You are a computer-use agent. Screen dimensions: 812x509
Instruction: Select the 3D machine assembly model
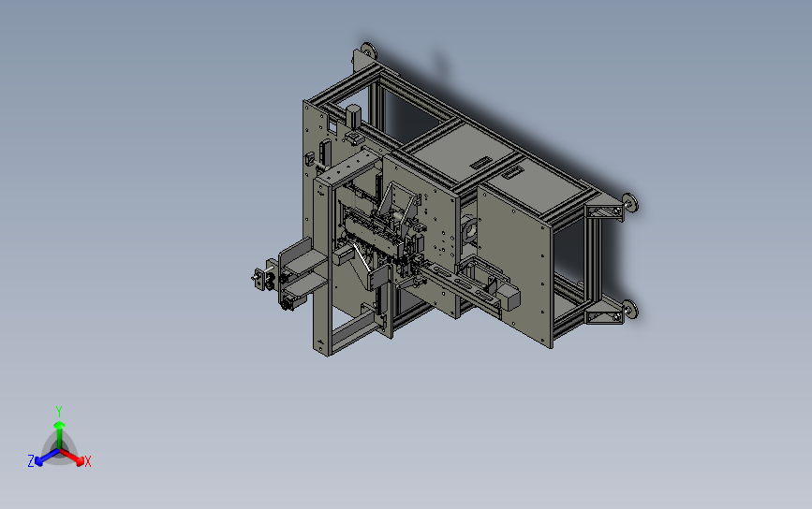(x=444, y=200)
